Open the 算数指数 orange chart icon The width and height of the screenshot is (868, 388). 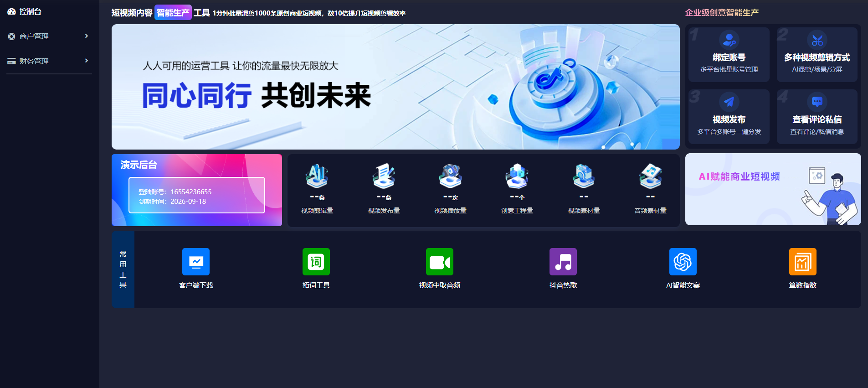pos(802,262)
